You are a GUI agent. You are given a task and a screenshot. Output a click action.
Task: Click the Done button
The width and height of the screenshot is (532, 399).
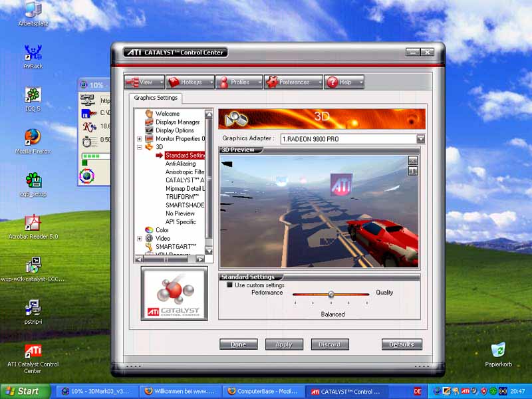point(239,344)
